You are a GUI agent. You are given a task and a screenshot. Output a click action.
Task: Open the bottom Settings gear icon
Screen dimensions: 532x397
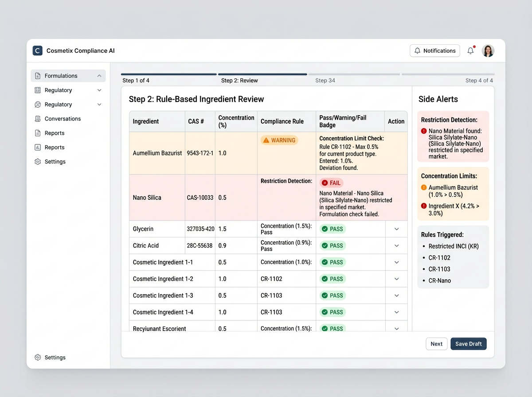[39, 357]
